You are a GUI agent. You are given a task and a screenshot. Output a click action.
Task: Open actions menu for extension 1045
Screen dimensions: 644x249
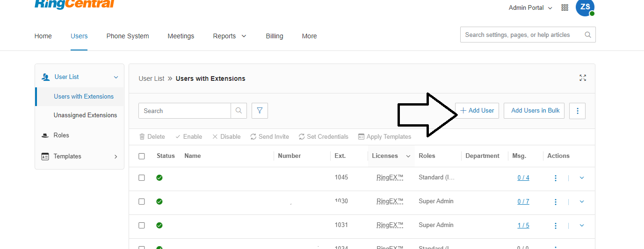pyautogui.click(x=556, y=178)
